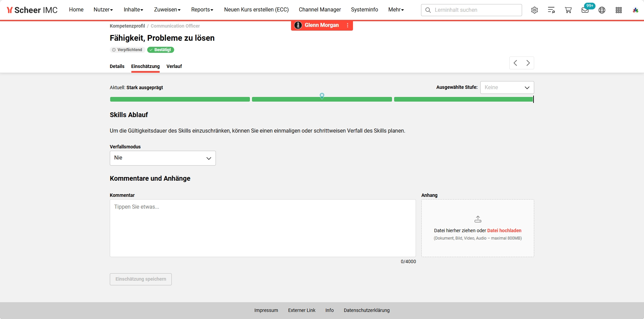Click Datei hochladen link
644x319 pixels.
(x=504, y=231)
